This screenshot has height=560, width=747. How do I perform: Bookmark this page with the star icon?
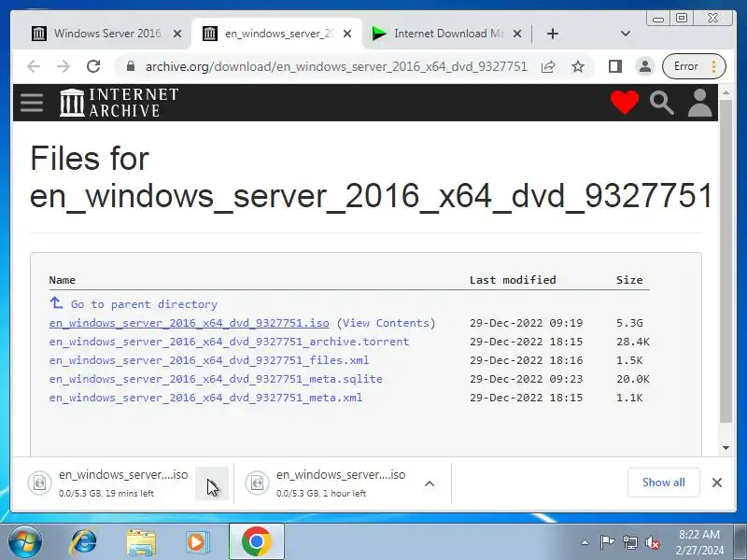pyautogui.click(x=578, y=66)
